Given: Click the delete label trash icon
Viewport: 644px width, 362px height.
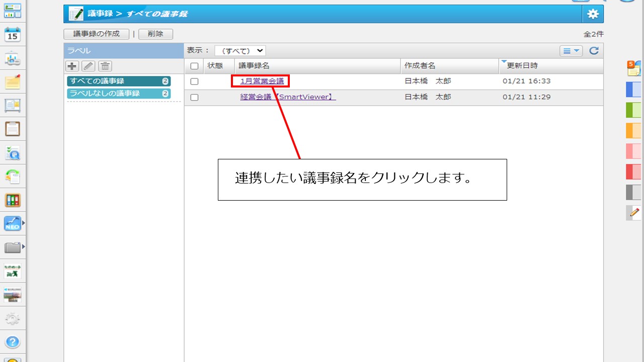Looking at the screenshot, I should pyautogui.click(x=105, y=66).
